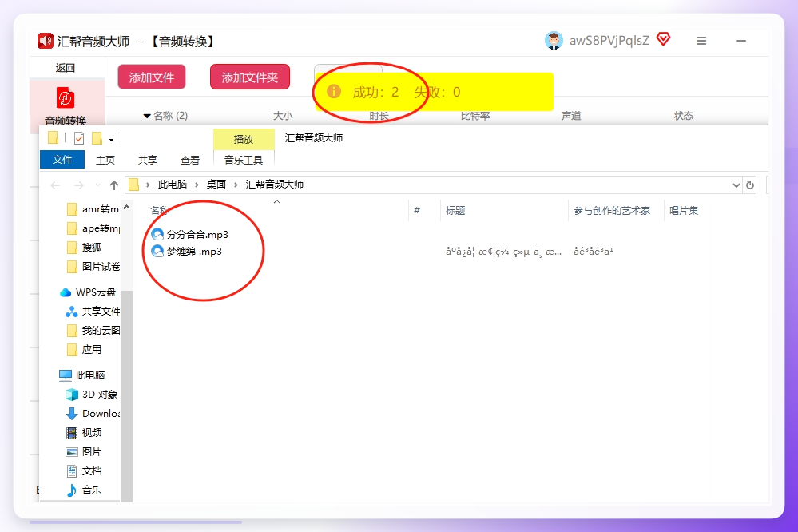This screenshot has height=532, width=798.
Task: Select file 分分合合.mp3
Action: (x=197, y=234)
